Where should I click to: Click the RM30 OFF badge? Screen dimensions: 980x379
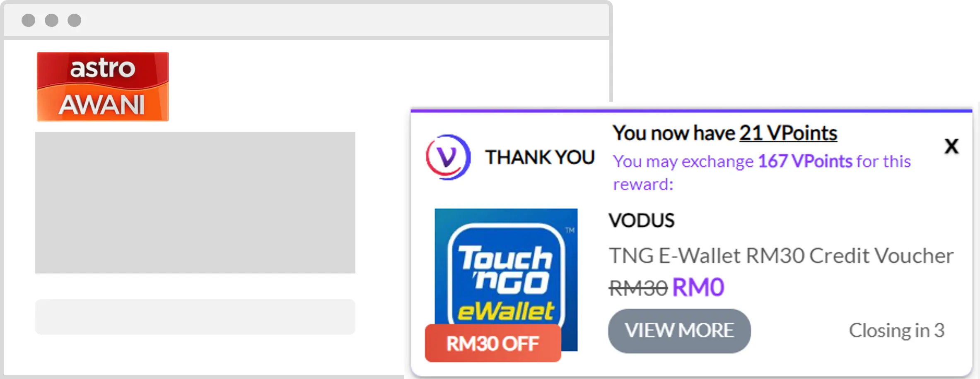pos(493,343)
